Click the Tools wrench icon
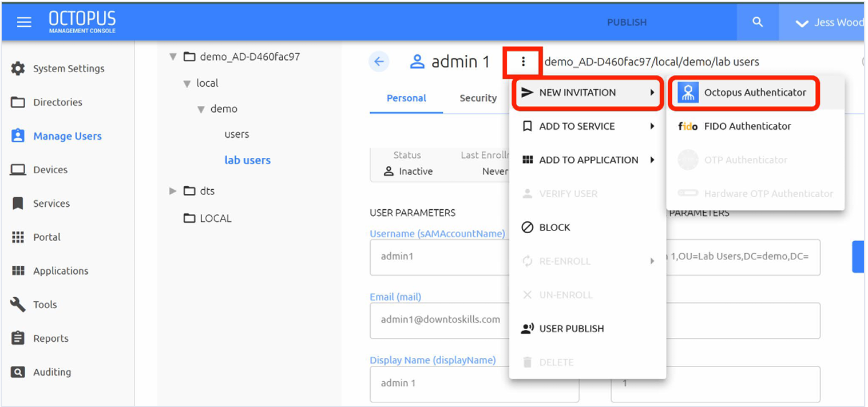Screen dimensions: 868x407 [x=18, y=305]
